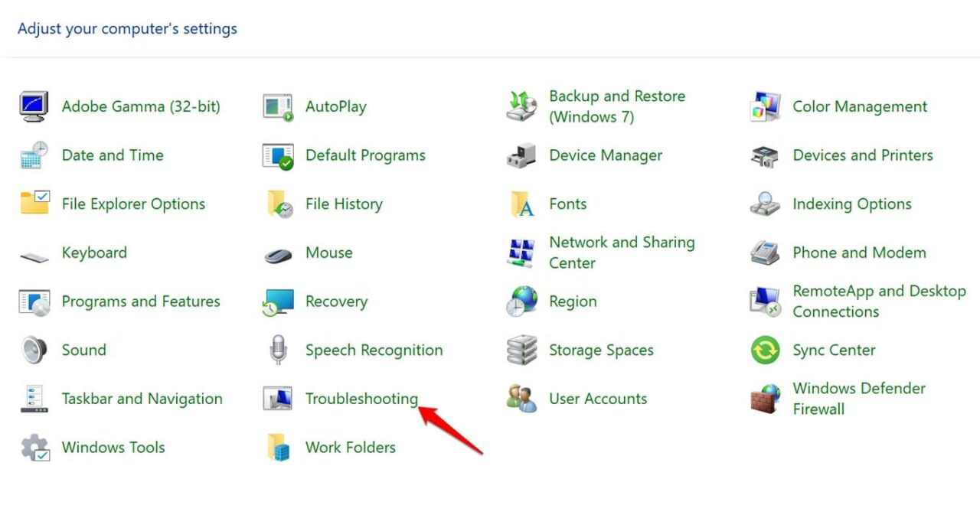Screen dimensions: 980x528
Task: Click the Sync Center green icon
Action: pos(765,350)
